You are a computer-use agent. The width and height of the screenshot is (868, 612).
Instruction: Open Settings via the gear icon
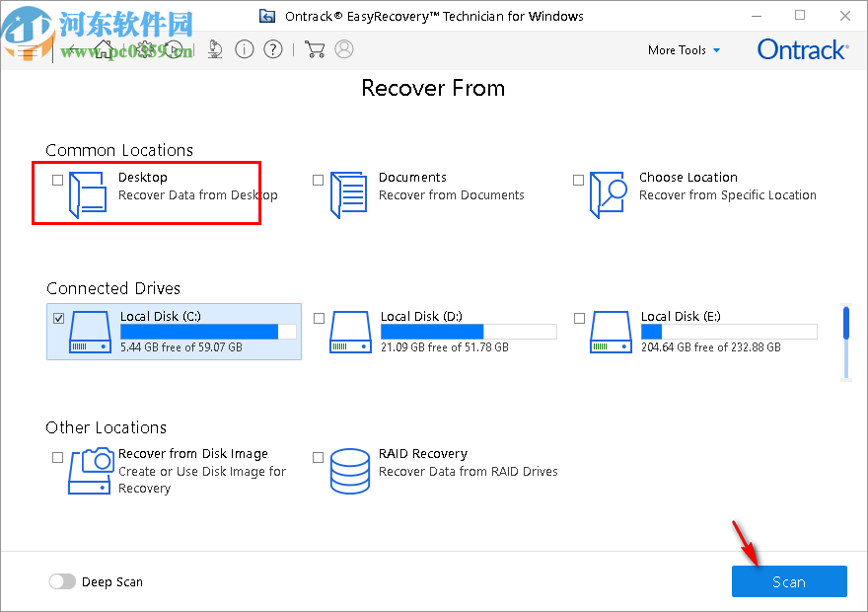pyautogui.click(x=145, y=49)
